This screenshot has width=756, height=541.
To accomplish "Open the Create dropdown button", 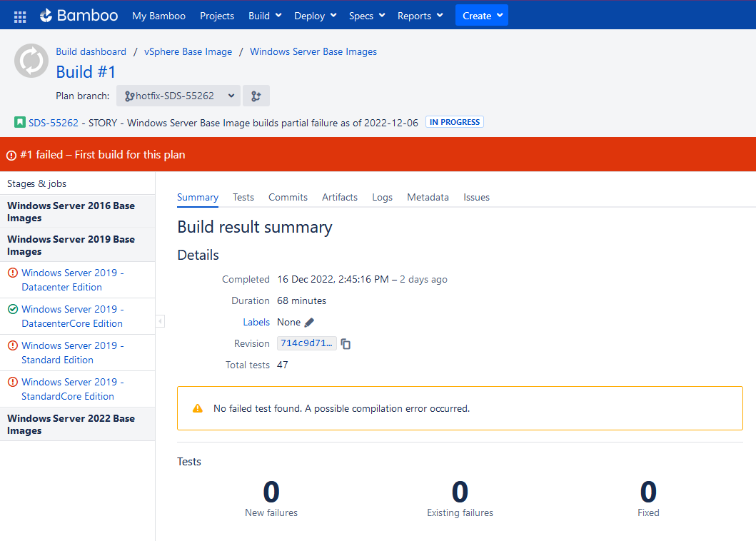I will (482, 16).
